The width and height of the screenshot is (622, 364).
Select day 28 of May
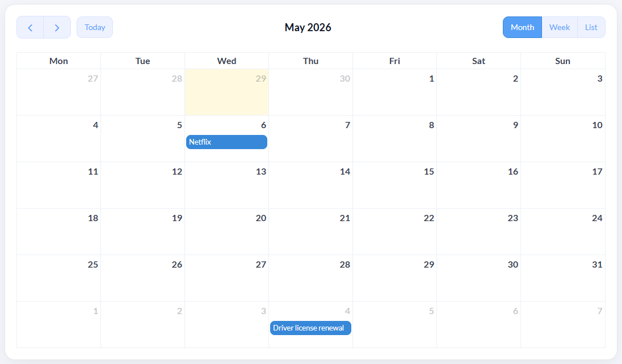[310, 278]
